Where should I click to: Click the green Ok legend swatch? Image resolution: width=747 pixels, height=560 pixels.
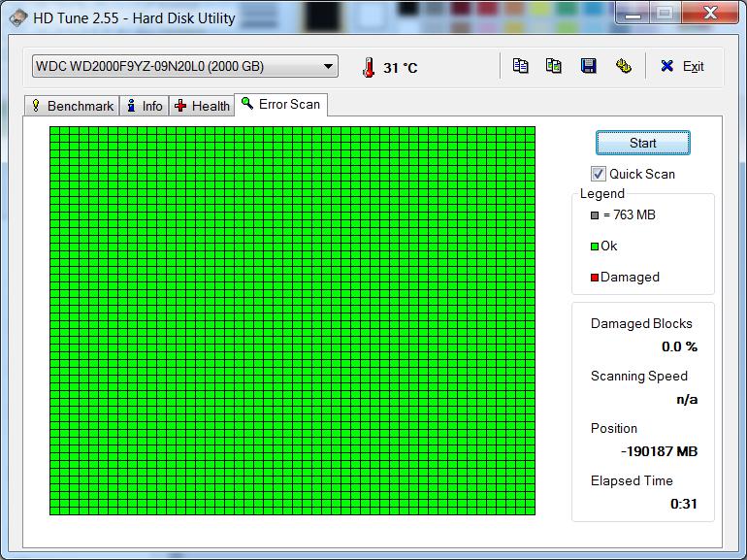tap(595, 247)
